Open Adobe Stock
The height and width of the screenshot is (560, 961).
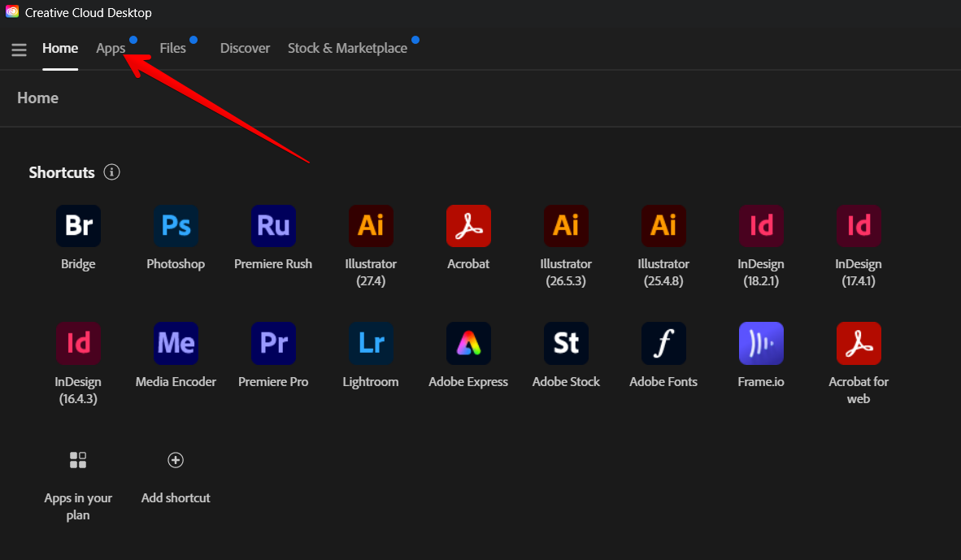click(x=566, y=343)
